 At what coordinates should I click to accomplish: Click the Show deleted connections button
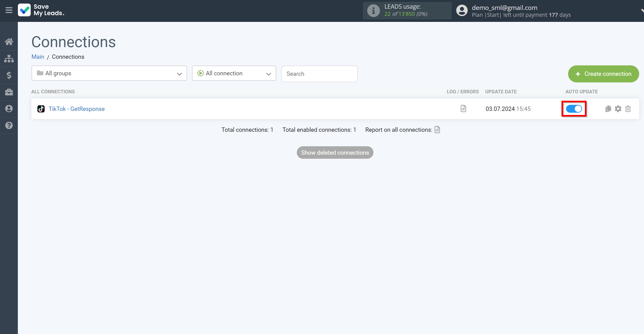tap(335, 152)
